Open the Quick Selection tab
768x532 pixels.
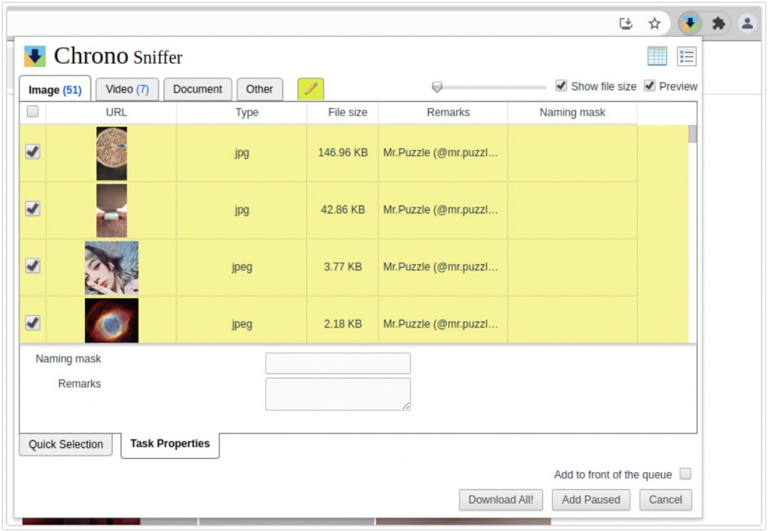pos(65,444)
